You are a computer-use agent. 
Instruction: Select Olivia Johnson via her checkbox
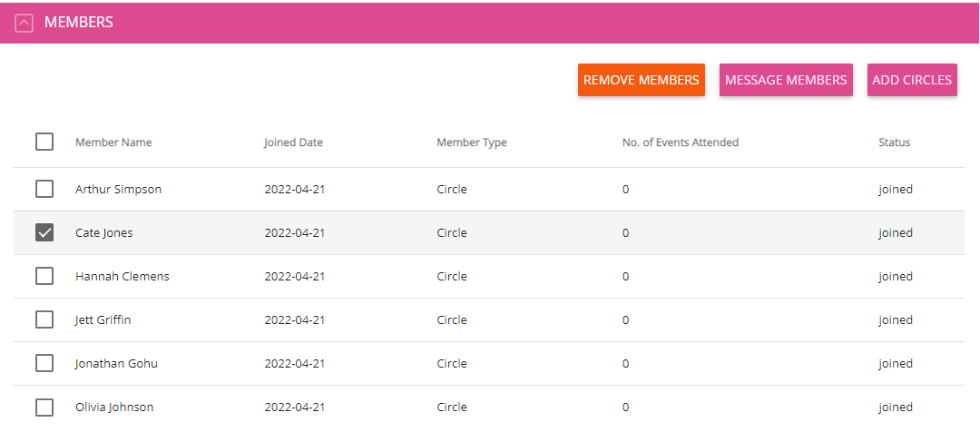click(x=44, y=407)
